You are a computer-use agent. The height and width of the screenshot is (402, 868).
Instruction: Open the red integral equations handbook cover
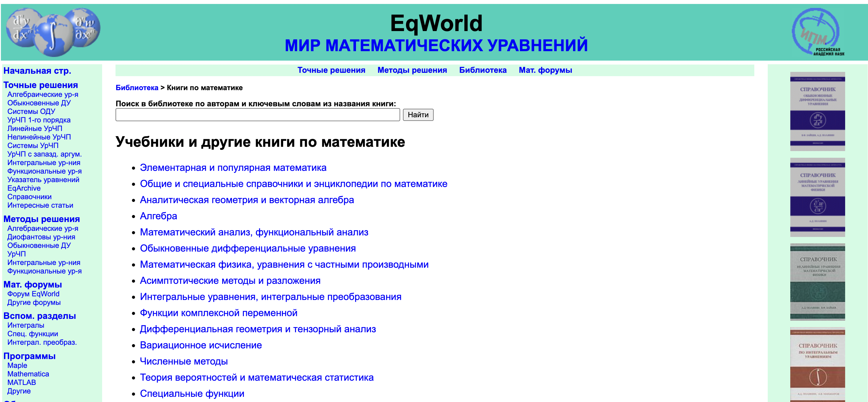point(817,365)
